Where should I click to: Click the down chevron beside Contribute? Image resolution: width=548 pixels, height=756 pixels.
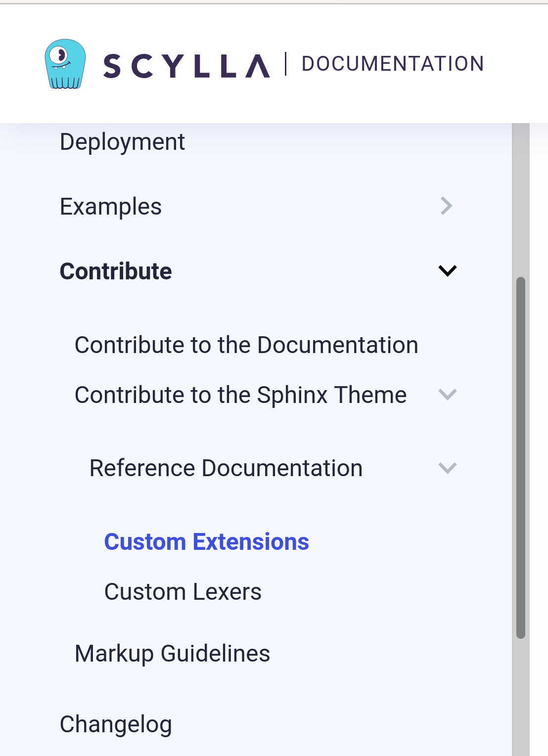[x=448, y=270]
